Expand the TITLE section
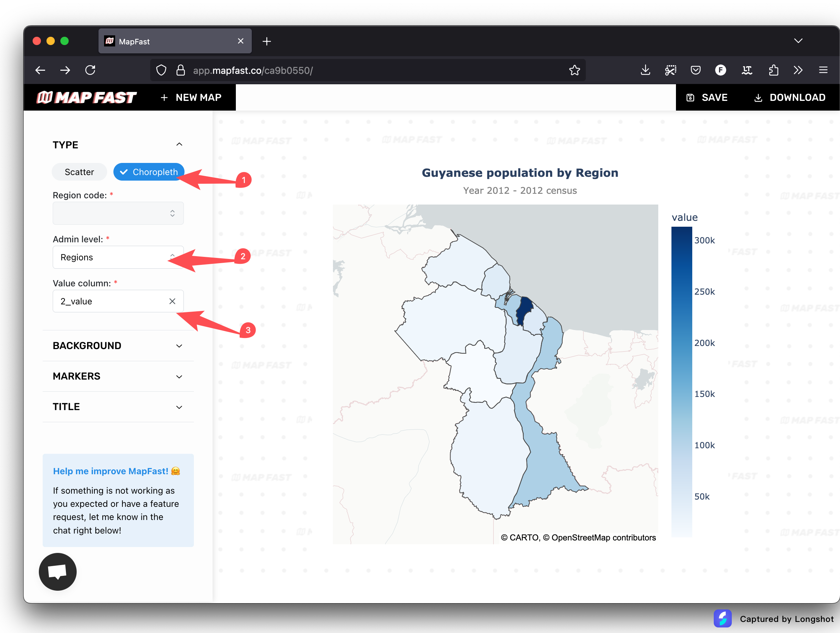This screenshot has width=840, height=633. click(x=118, y=407)
